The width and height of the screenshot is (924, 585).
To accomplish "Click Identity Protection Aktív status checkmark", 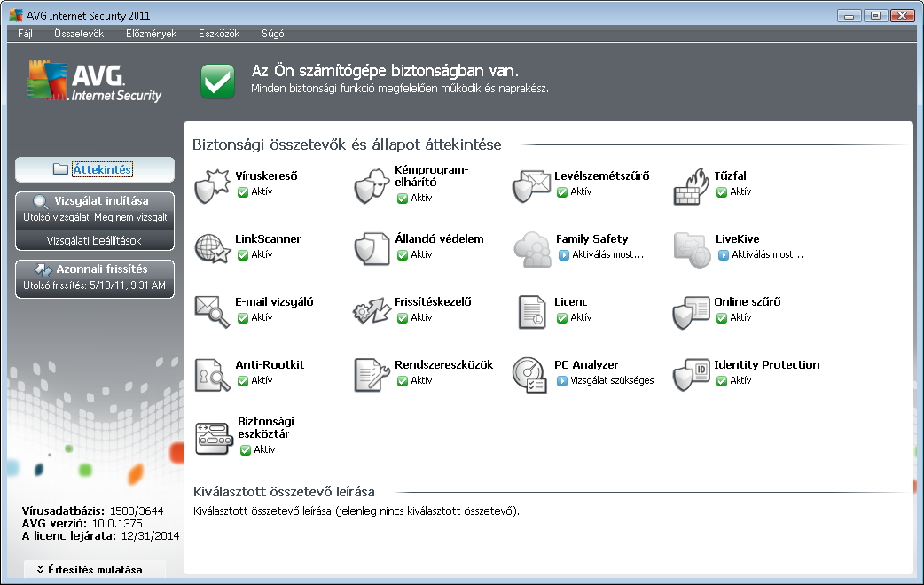I will 722,381.
